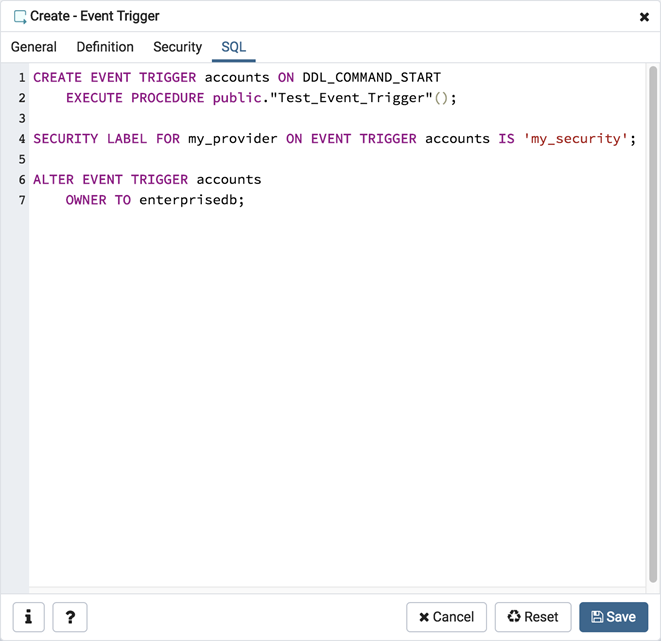661x641 pixels.
Task: Click line number 7 in the gutter
Action: [x=21, y=200]
